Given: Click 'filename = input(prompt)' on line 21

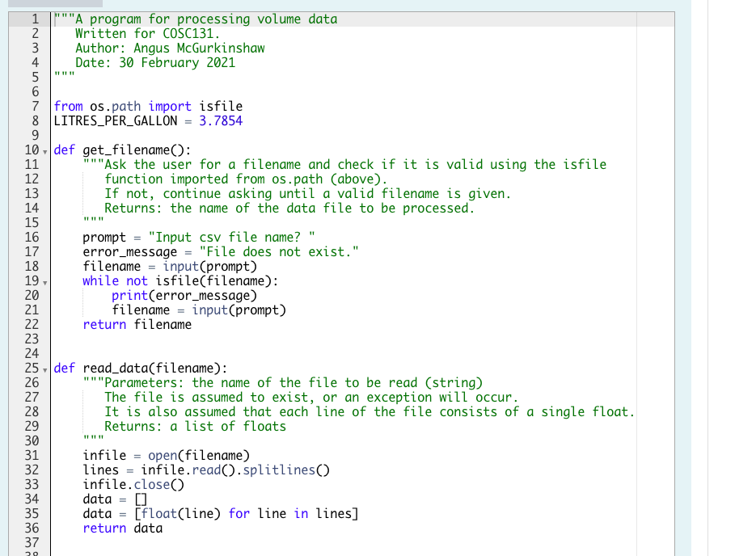Looking at the screenshot, I should pyautogui.click(x=199, y=310).
